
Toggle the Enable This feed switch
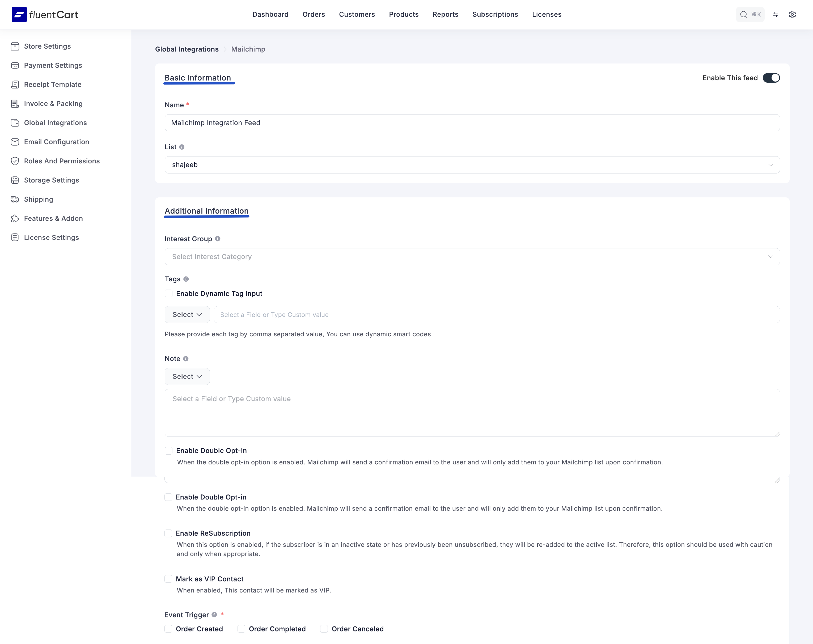(x=771, y=78)
